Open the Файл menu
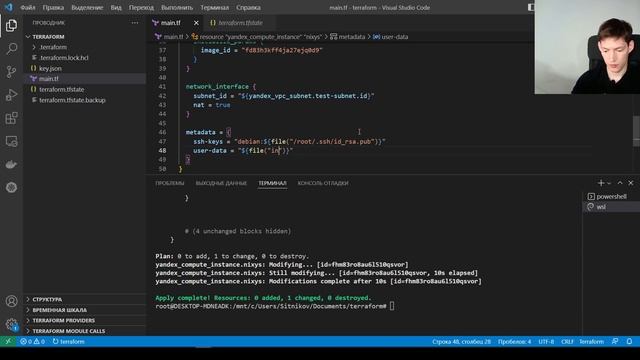The height and width of the screenshot is (360, 640). (x=27, y=7)
